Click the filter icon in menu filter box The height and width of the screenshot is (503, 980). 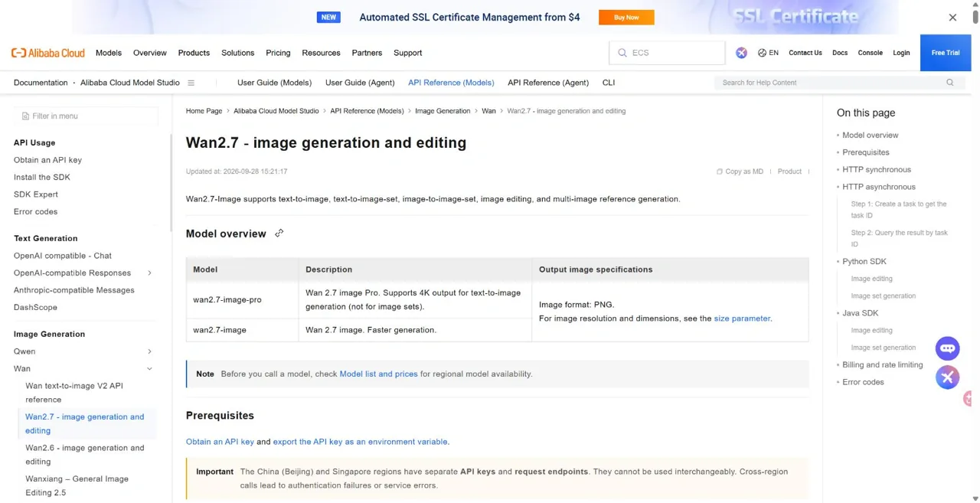click(25, 116)
